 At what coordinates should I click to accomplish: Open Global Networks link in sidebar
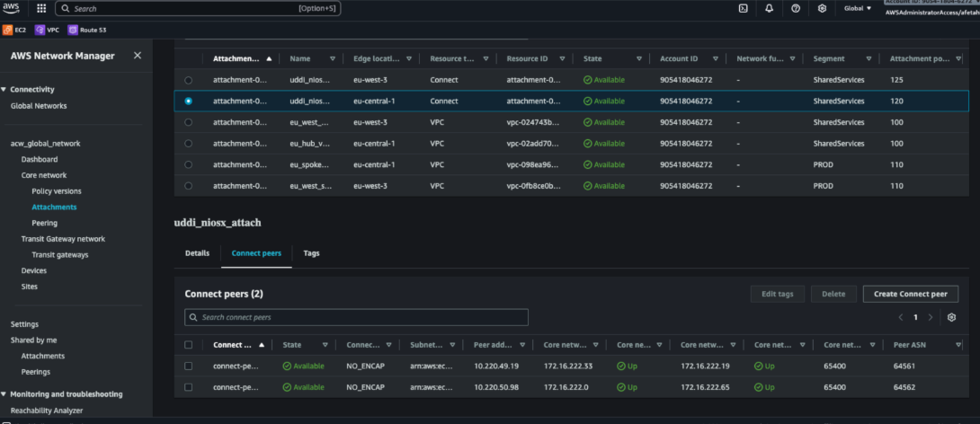click(x=39, y=105)
